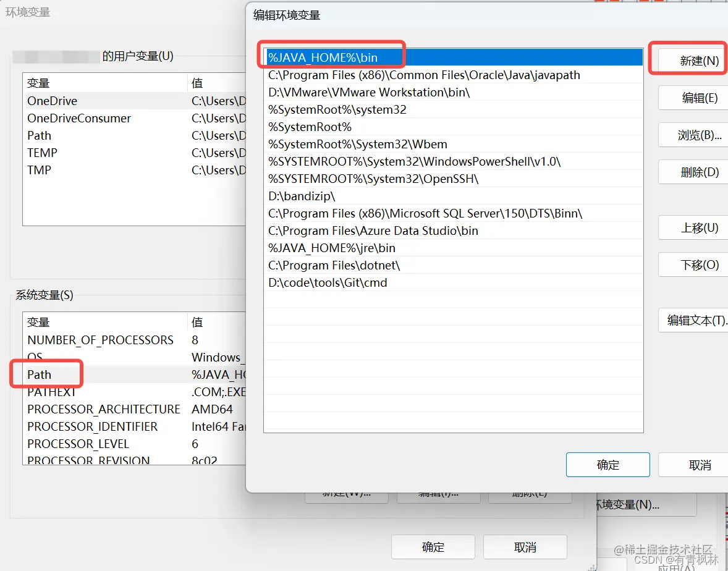Select the C:\Program Files\dotnet\ entry
728x571 pixels.
coord(454,265)
